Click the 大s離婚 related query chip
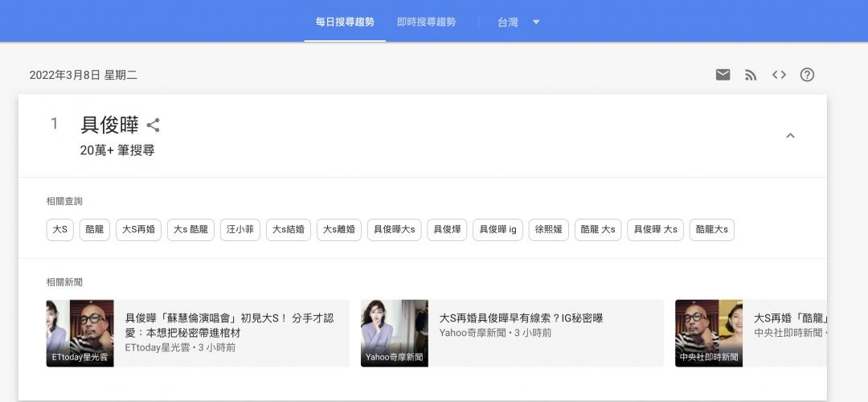 point(339,230)
